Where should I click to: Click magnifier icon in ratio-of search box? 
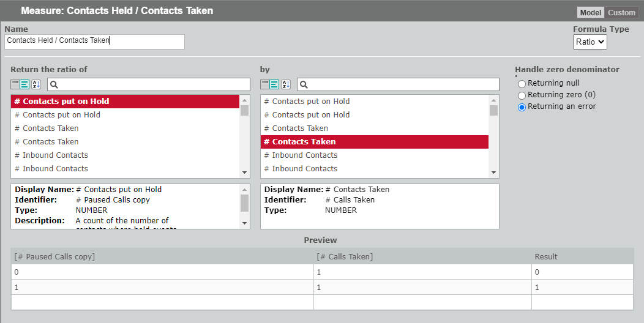tap(54, 84)
